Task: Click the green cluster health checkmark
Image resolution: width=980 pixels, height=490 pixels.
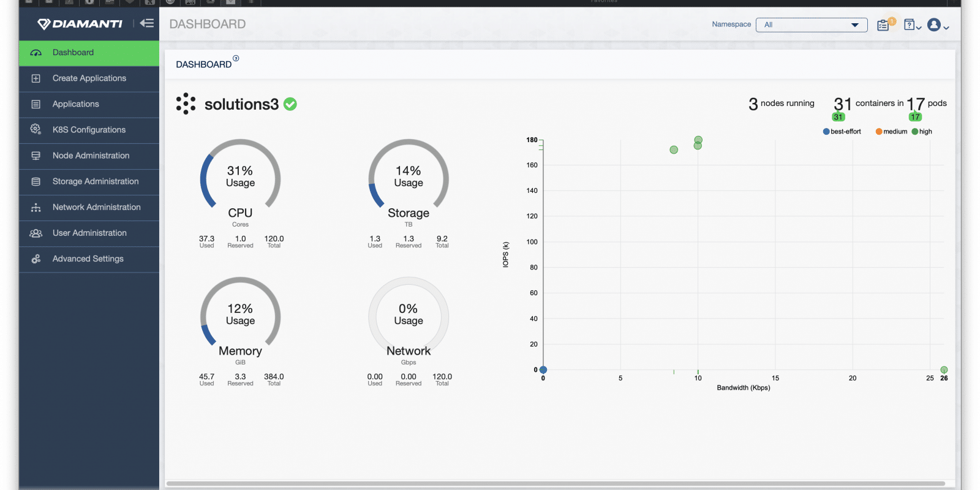Action: tap(290, 104)
